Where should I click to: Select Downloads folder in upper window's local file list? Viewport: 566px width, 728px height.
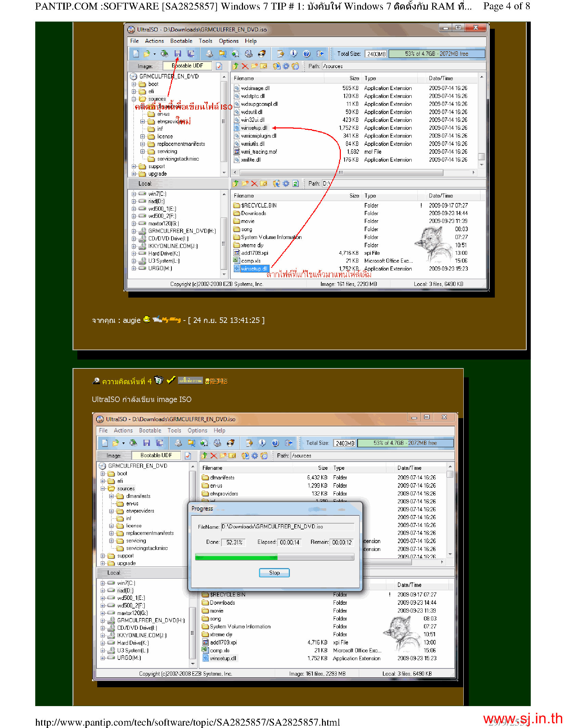coord(254,213)
